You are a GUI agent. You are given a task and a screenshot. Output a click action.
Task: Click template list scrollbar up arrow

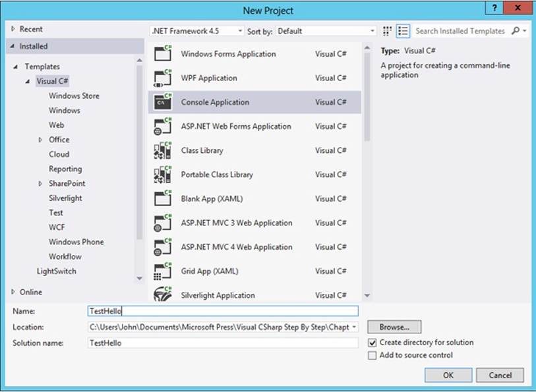367,48
